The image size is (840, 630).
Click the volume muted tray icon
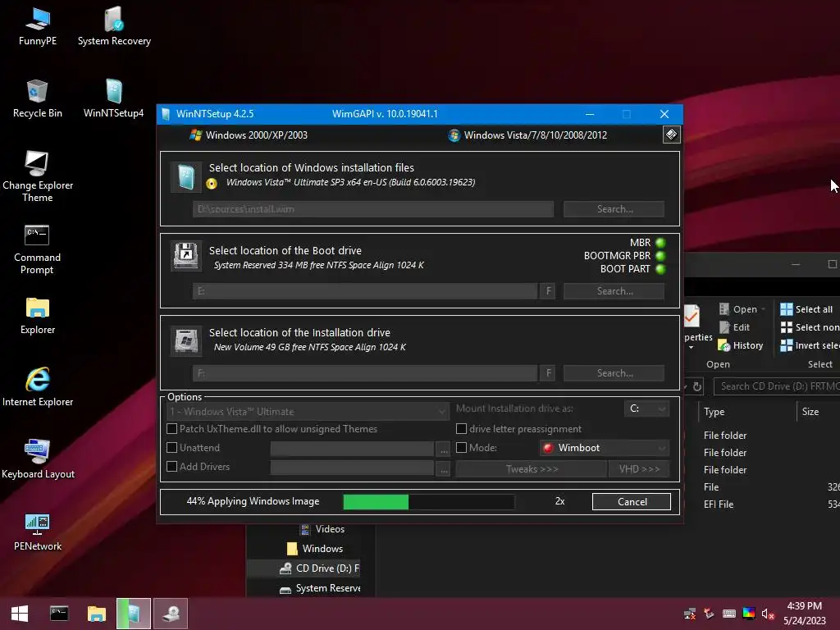click(768, 614)
